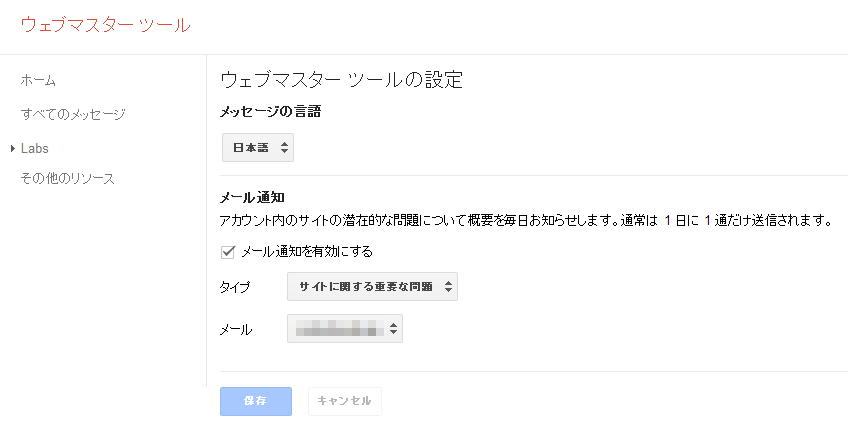Click the up-down arrows on 日本語 selector
The width and height of the screenshot is (848, 434).
click(x=285, y=148)
